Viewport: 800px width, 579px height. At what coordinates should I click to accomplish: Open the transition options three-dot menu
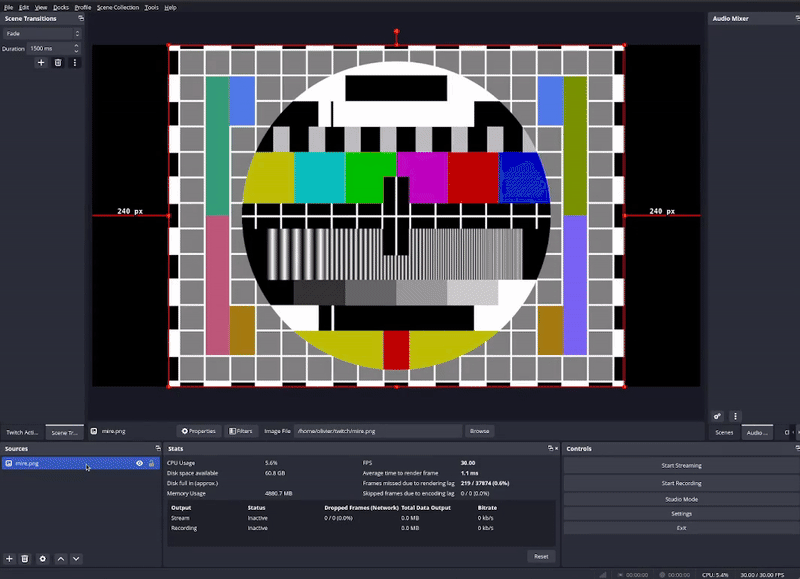(x=75, y=62)
